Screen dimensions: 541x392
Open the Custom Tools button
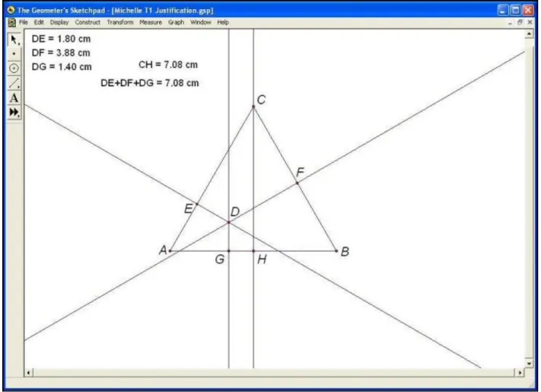coord(14,112)
